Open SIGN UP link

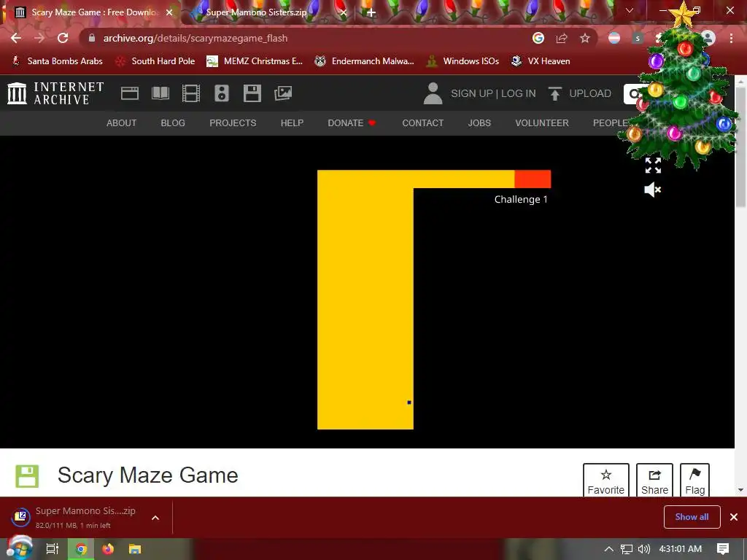472,93
